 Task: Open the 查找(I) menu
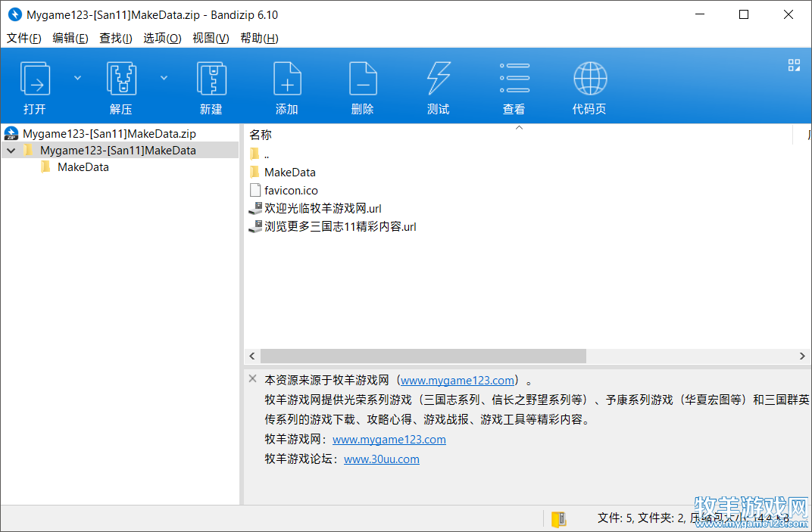[x=116, y=39]
